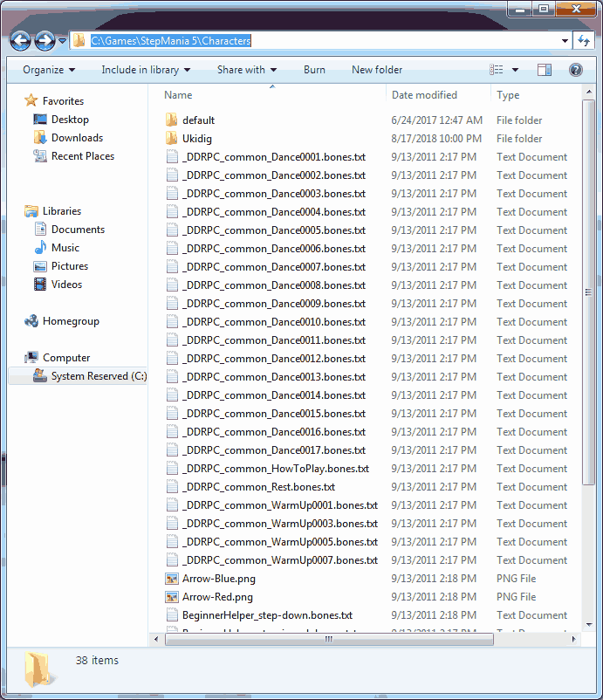Click the Forward navigation arrow
603x700 pixels.
coord(45,41)
